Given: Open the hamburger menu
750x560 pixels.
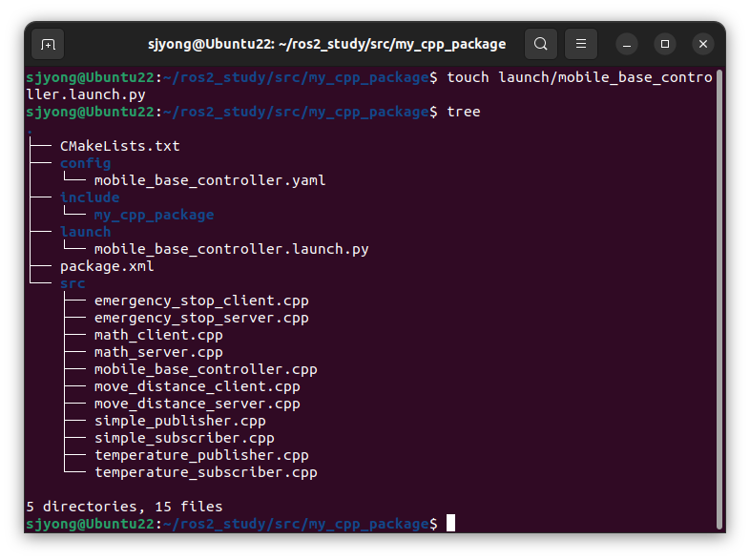Looking at the screenshot, I should [581, 44].
